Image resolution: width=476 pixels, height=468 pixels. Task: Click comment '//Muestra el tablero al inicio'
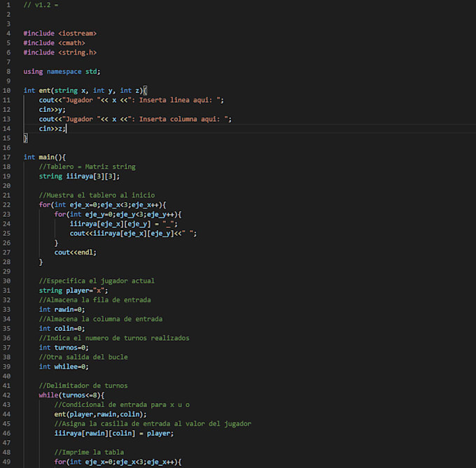click(x=97, y=195)
